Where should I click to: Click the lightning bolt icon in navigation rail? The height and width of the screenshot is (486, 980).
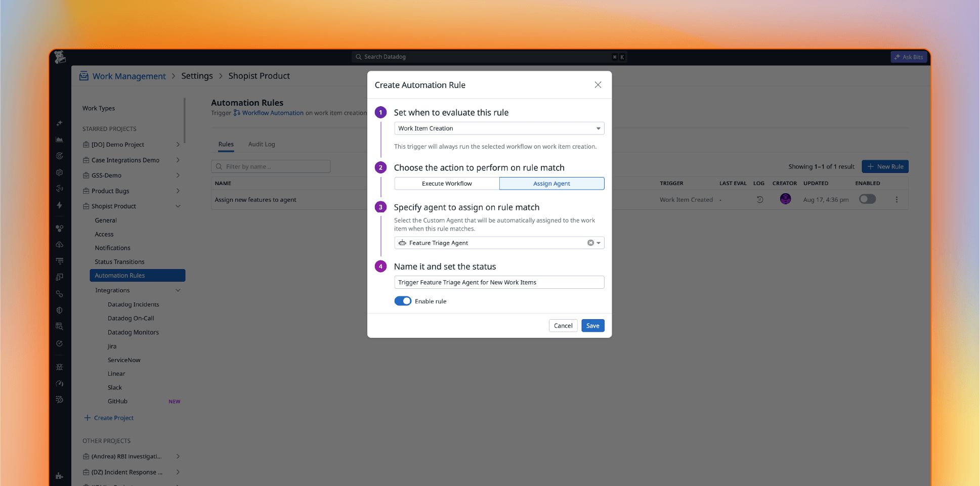[x=60, y=205]
